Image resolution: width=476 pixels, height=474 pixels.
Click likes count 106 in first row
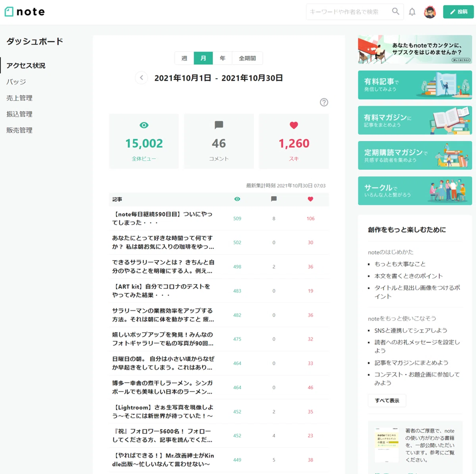(311, 218)
